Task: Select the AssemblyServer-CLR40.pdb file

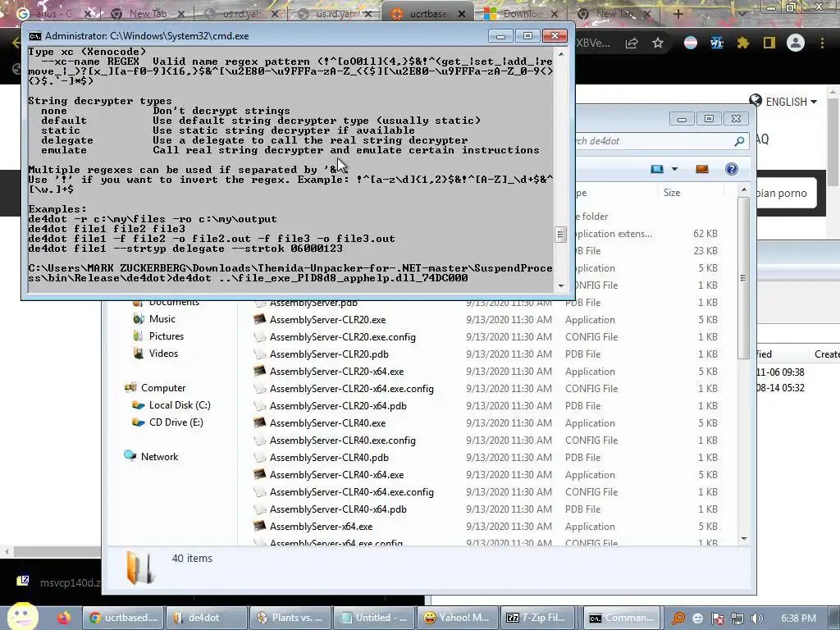Action: click(x=329, y=458)
